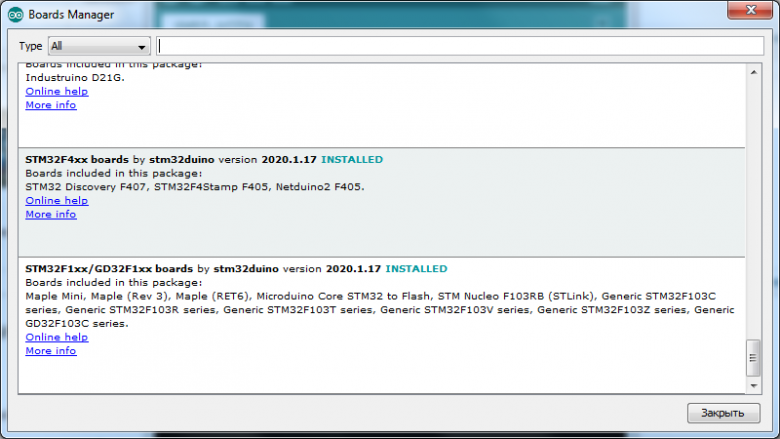
Task: Click the Arduino logo in title bar
Action: (15, 15)
